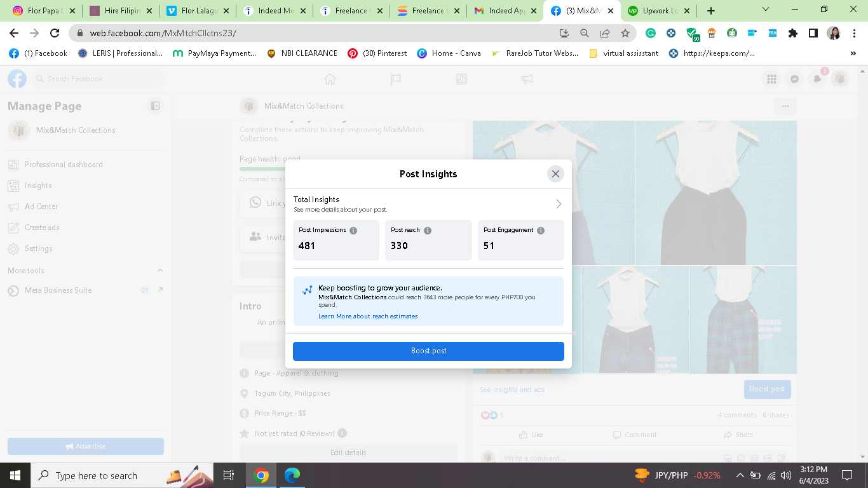Screen dimensions: 868x488
Task: Bookmark this page with star icon
Action: click(x=625, y=33)
